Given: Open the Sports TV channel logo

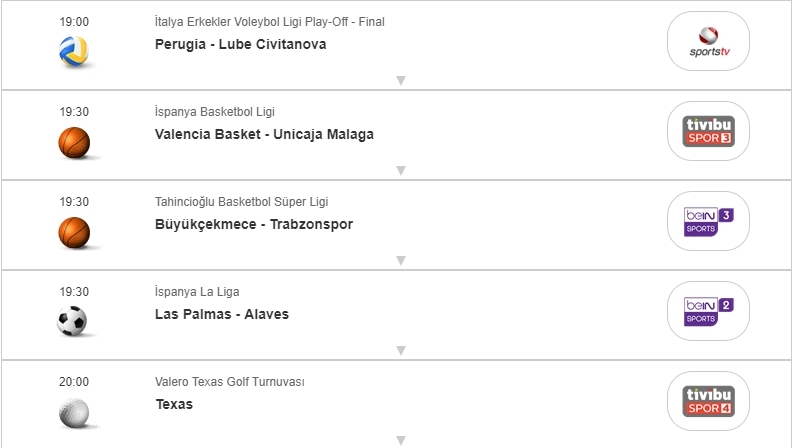Looking at the screenshot, I should 708,42.
